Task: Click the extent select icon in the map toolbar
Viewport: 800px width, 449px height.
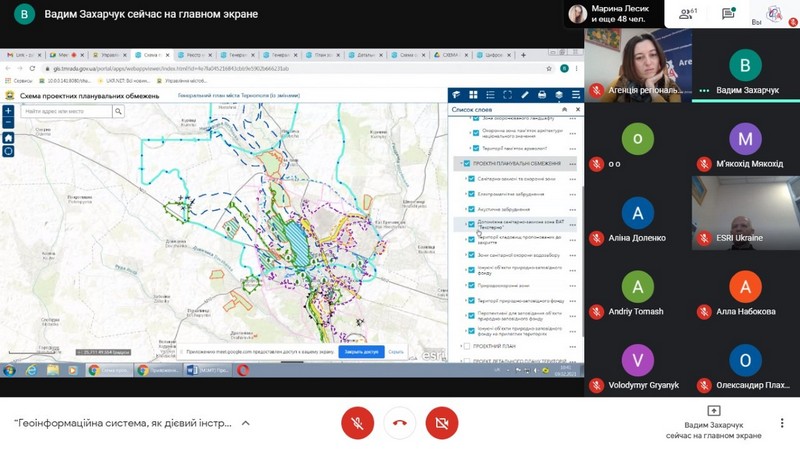Action: [508, 95]
